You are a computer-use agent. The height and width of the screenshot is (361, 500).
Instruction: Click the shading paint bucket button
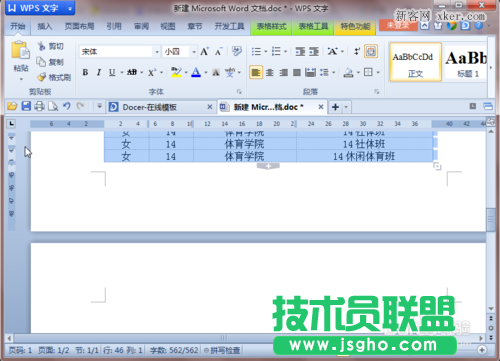coord(348,72)
